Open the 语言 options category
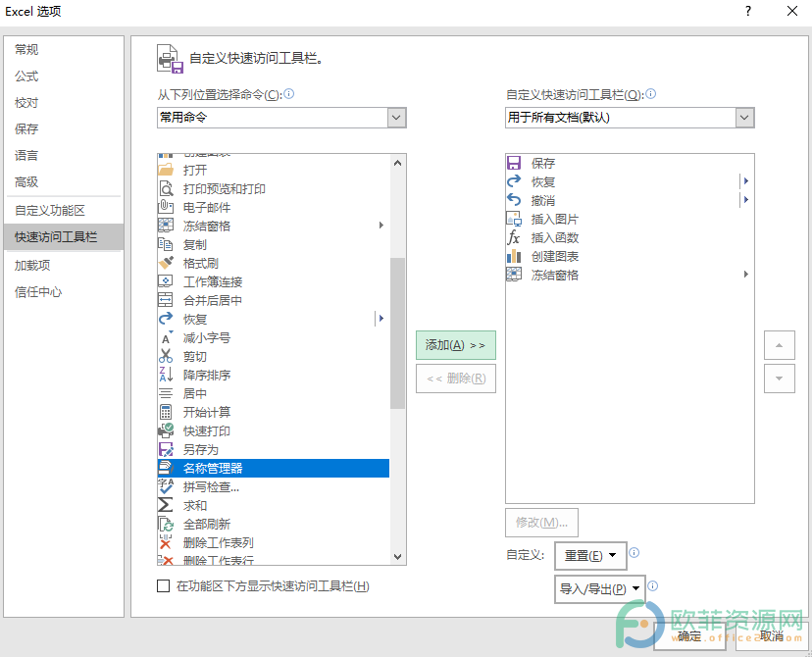812x657 pixels. [x=26, y=155]
